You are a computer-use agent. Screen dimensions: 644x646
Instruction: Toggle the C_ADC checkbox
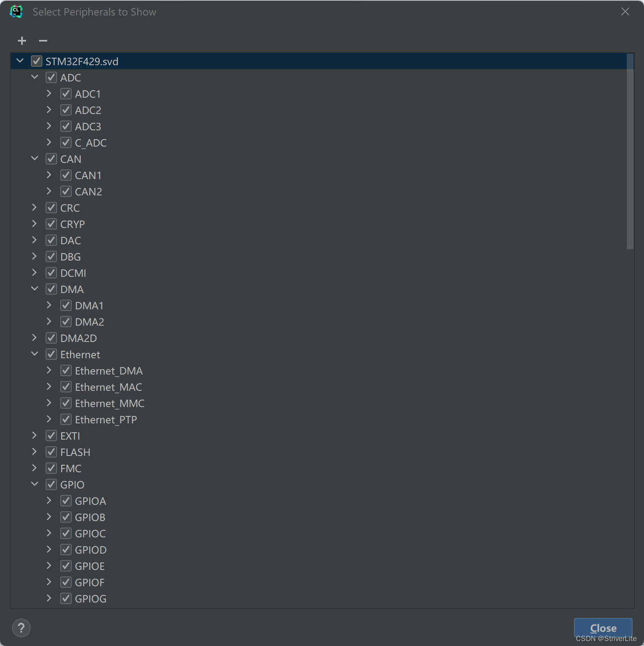pyautogui.click(x=66, y=143)
